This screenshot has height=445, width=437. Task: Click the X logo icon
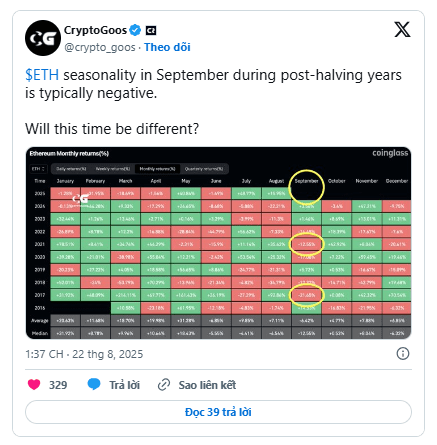(402, 30)
